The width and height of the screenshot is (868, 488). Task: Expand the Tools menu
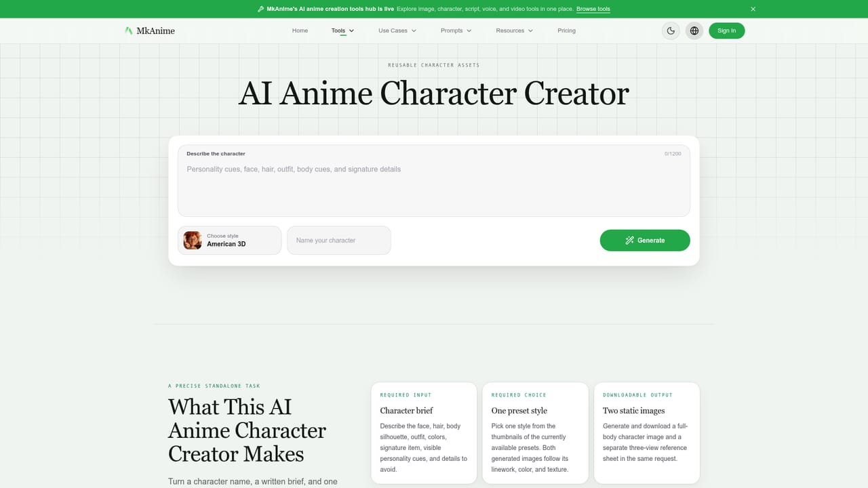point(342,30)
